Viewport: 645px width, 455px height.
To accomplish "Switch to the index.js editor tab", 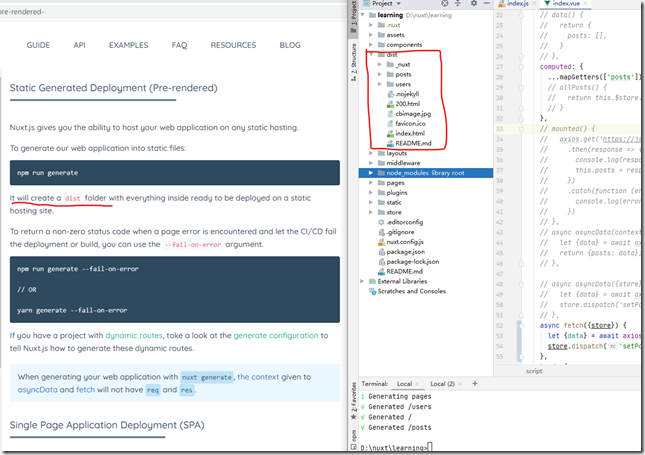I will tap(518, 3).
